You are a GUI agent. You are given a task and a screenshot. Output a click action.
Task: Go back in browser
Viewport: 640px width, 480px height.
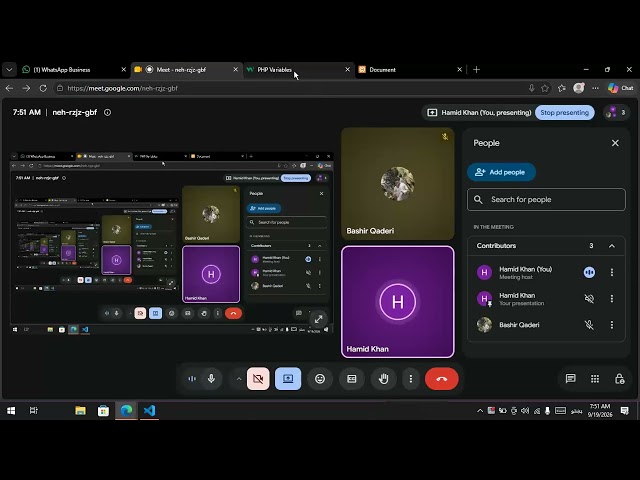point(9,88)
